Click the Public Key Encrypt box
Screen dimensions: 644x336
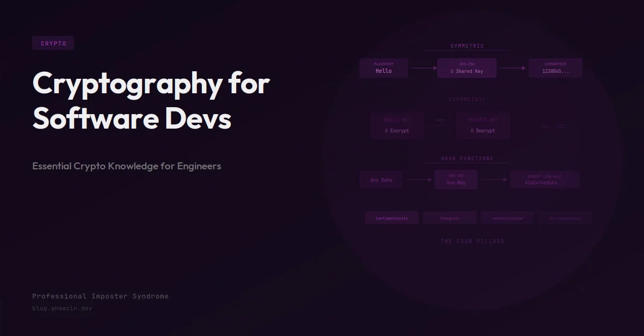point(397,126)
